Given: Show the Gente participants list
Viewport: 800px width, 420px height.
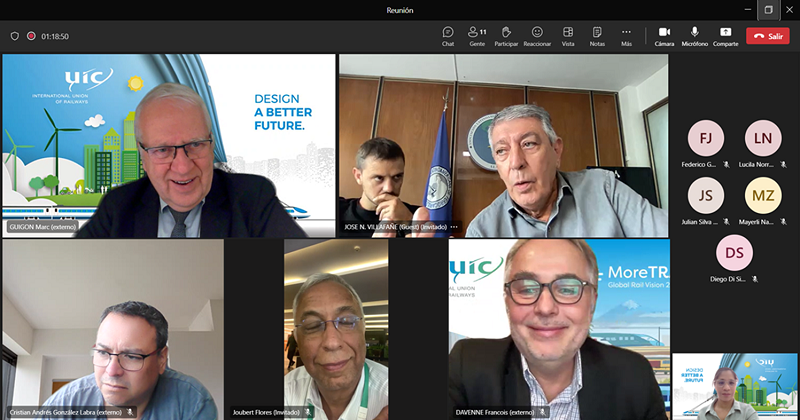Looking at the screenshot, I should click(476, 35).
